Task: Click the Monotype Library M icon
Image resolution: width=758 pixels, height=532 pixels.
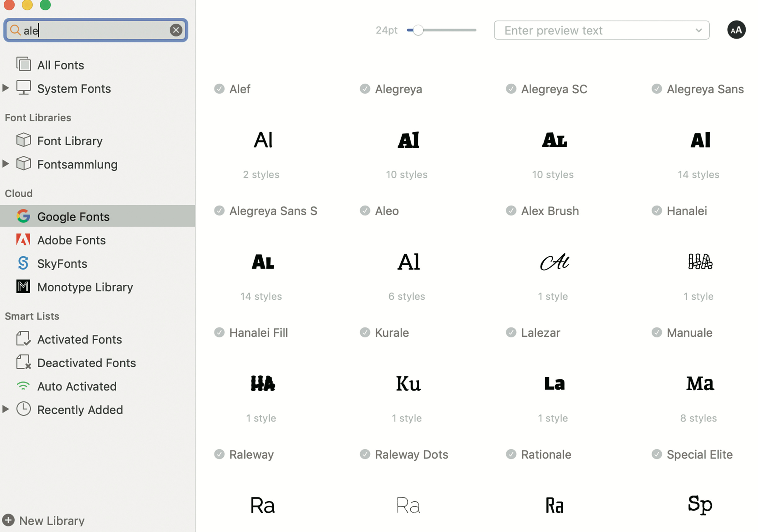Action: [x=23, y=287]
